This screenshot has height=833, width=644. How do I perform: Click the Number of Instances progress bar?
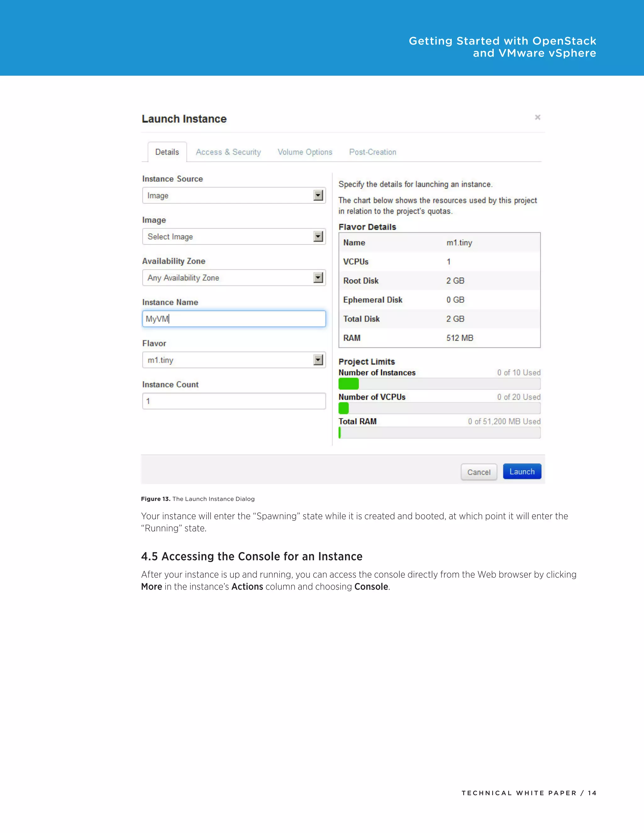tap(440, 384)
